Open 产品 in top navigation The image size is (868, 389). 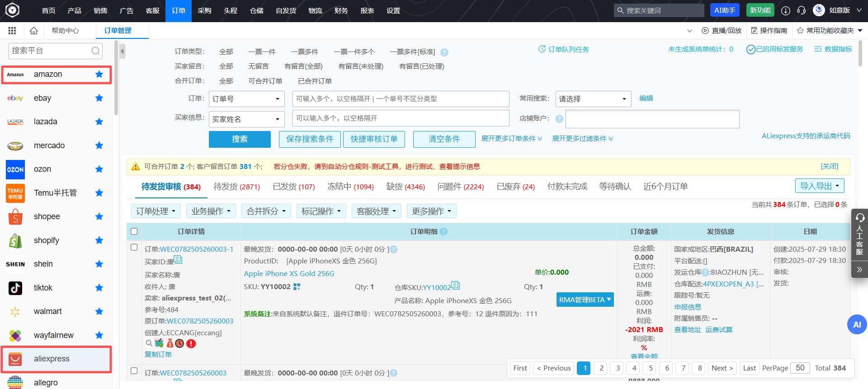coord(74,10)
